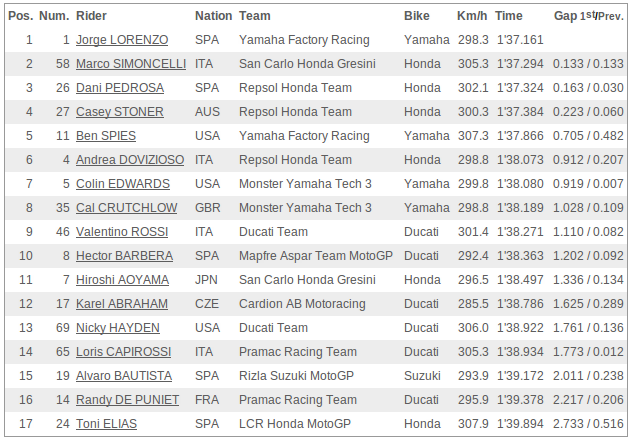Click the Valentino ROSSI link
The width and height of the screenshot is (631, 442).
pos(122,232)
